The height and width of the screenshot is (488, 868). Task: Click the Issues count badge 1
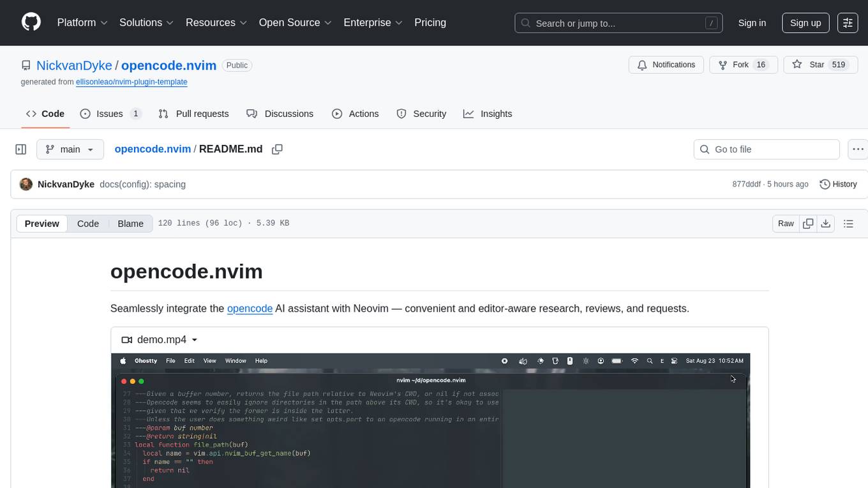click(135, 114)
